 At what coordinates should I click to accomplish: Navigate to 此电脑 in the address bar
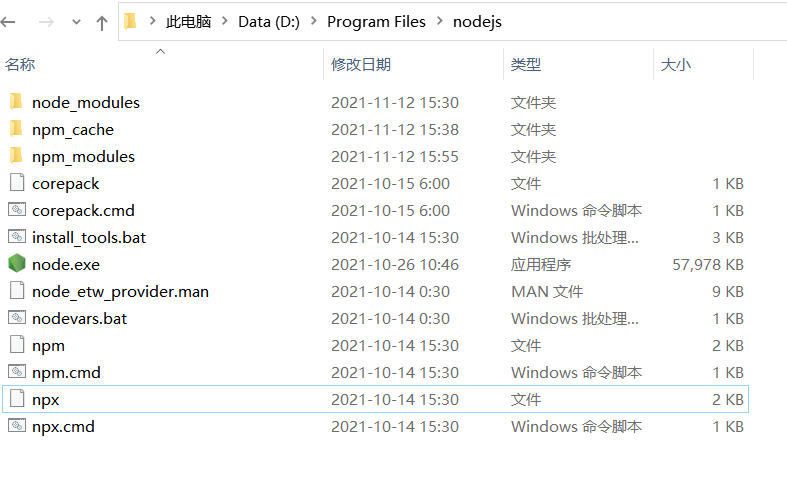188,22
